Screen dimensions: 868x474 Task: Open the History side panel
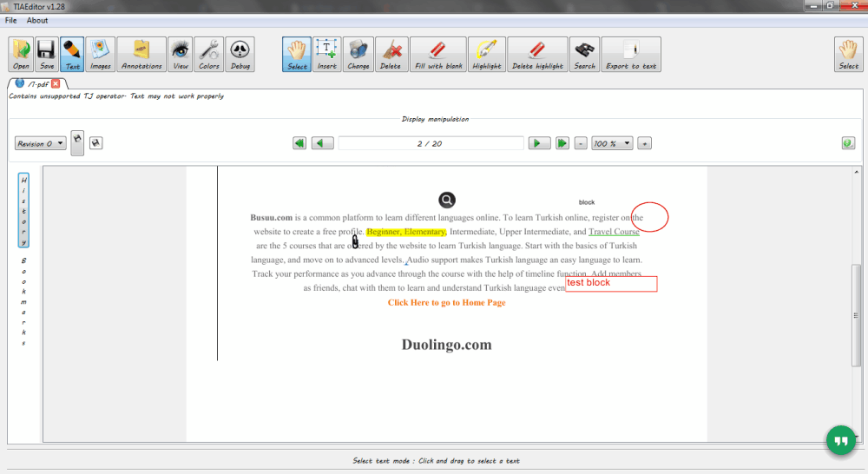(23, 210)
